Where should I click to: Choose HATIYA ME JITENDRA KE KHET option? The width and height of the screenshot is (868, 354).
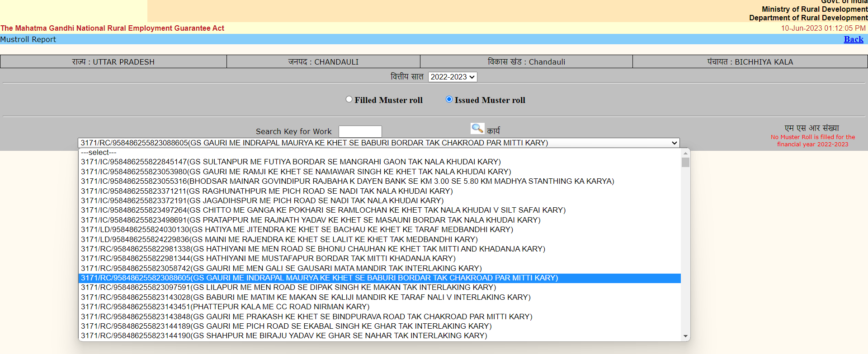(297, 230)
